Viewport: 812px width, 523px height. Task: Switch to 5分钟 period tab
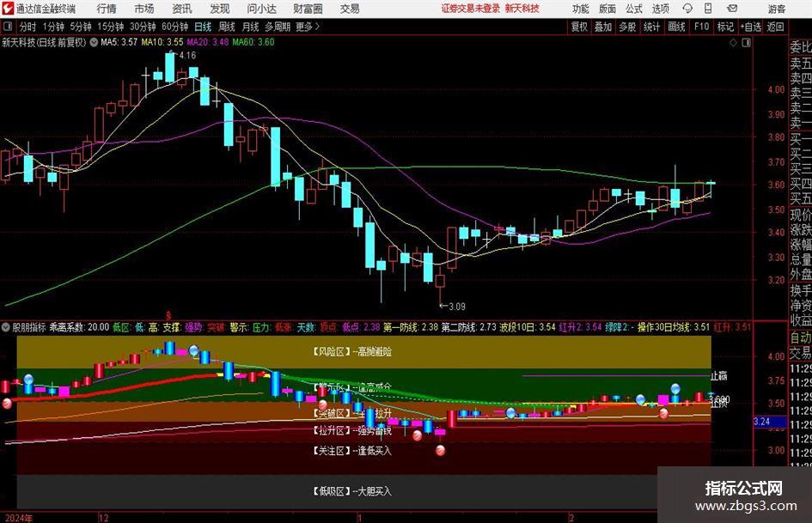(x=81, y=27)
